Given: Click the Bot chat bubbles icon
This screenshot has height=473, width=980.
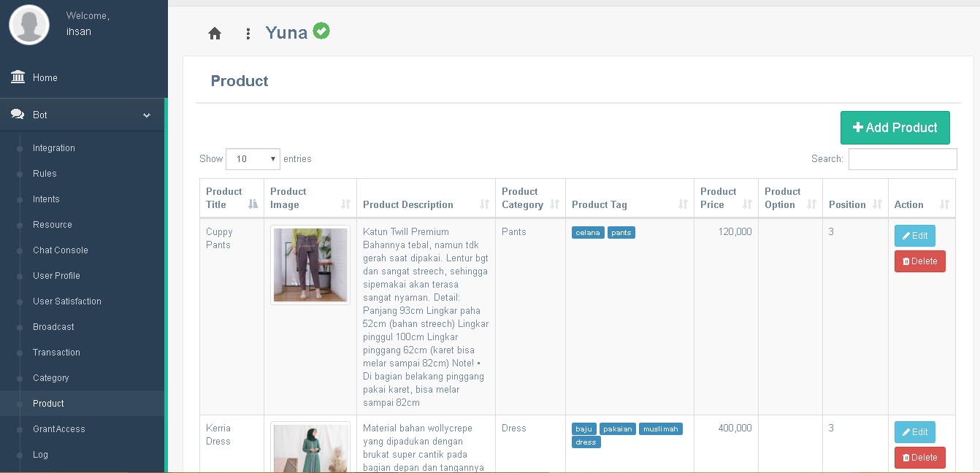Looking at the screenshot, I should [x=18, y=115].
